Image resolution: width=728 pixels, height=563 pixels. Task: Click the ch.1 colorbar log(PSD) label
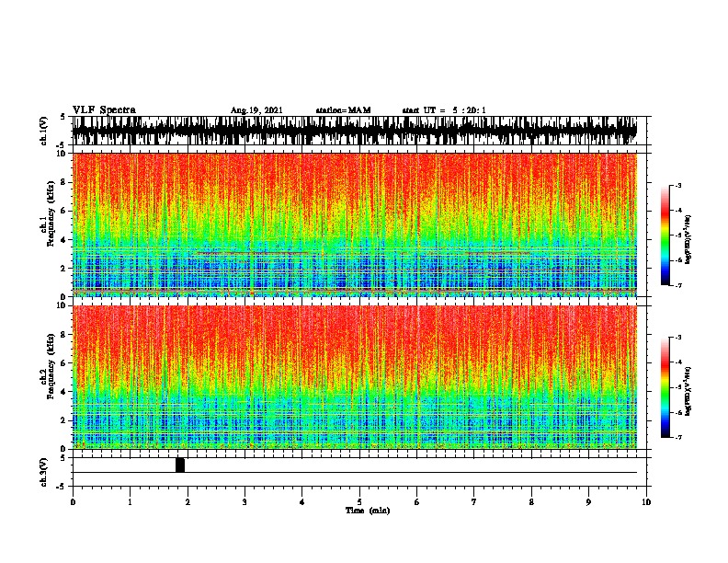click(x=688, y=240)
